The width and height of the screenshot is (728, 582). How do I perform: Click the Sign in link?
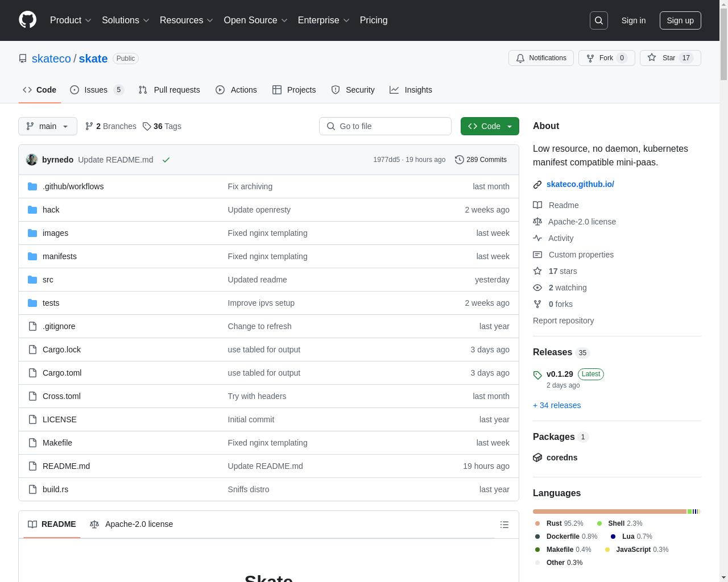633,20
